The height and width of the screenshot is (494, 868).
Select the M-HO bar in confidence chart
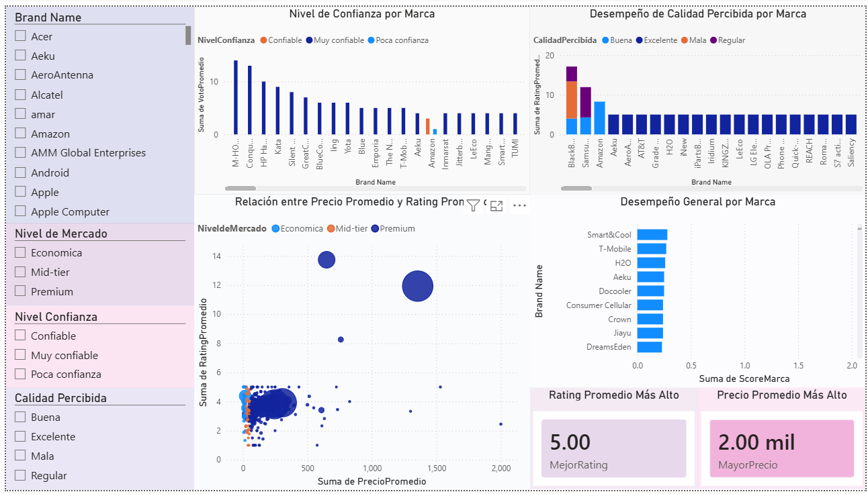pos(236,97)
